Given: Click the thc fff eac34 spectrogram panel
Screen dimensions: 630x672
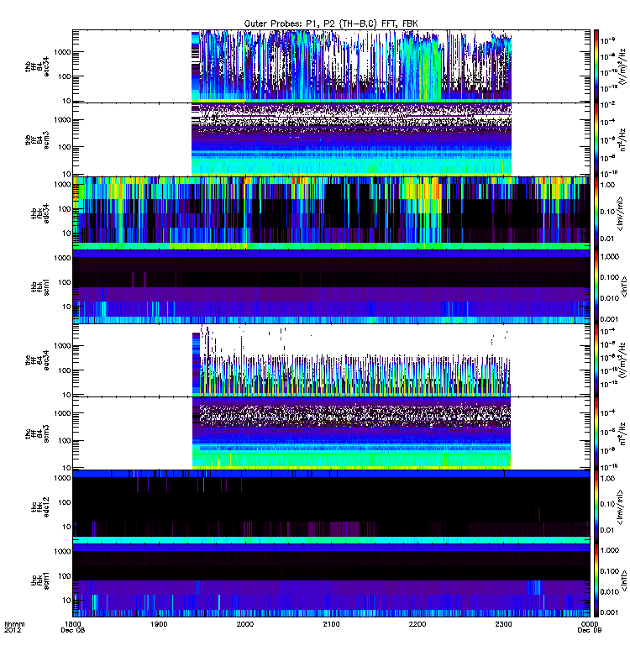Looking at the screenshot, I should 331,360.
